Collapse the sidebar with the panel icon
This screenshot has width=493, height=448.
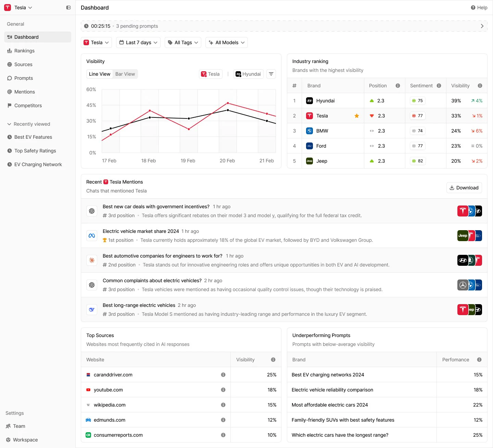(68, 8)
